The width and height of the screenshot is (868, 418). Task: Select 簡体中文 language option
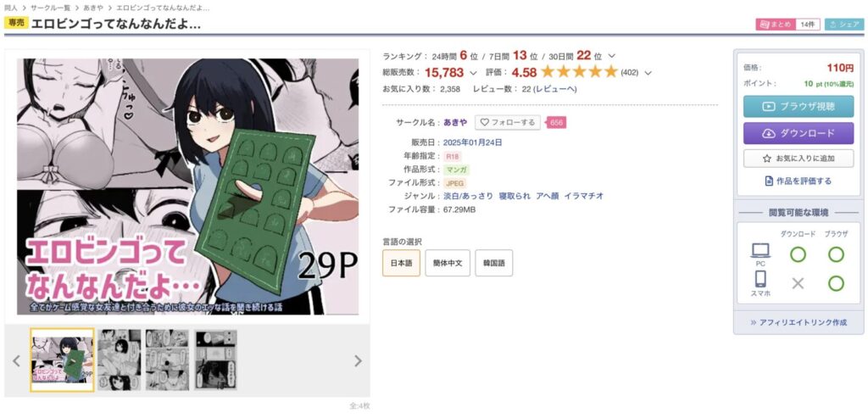coord(448,263)
